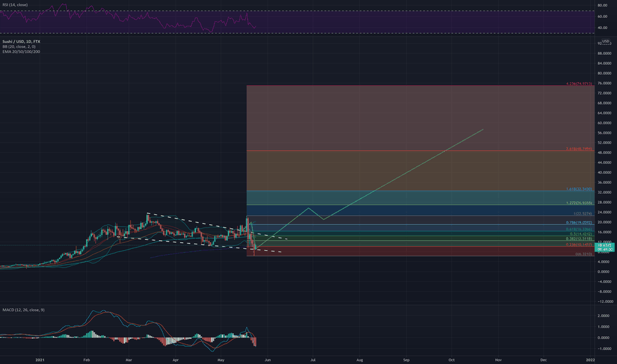Click the 40.0000 price axis value
Screen dimensions: 617x364
tap(604, 172)
